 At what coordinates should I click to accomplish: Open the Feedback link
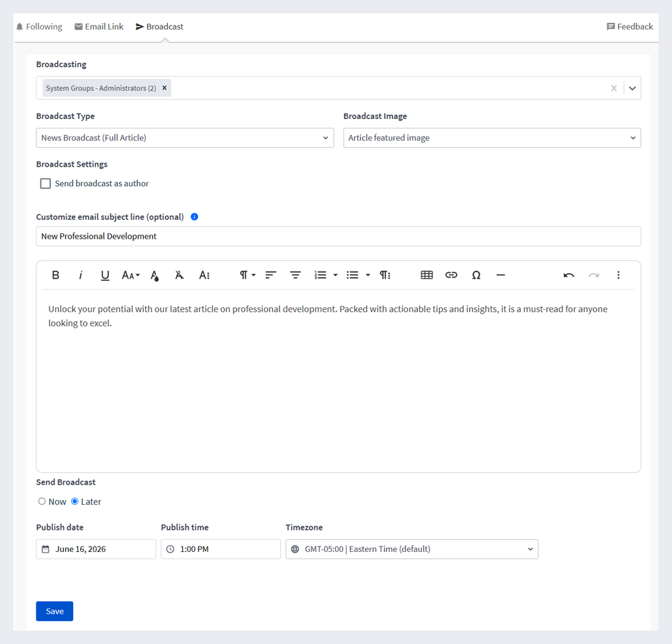630,27
